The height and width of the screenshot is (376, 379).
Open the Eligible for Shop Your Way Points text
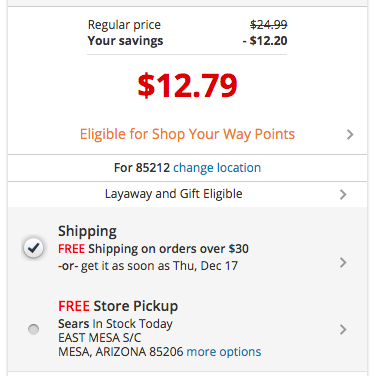[x=187, y=134]
